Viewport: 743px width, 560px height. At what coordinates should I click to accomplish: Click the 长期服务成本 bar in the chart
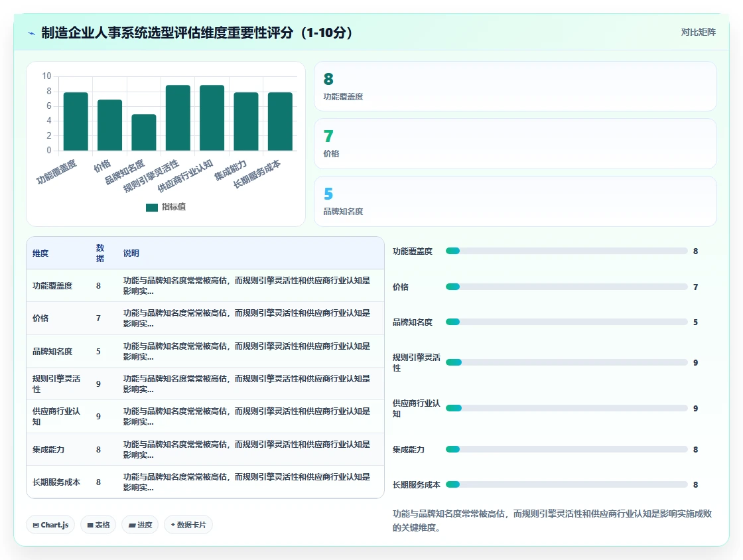pos(280,121)
